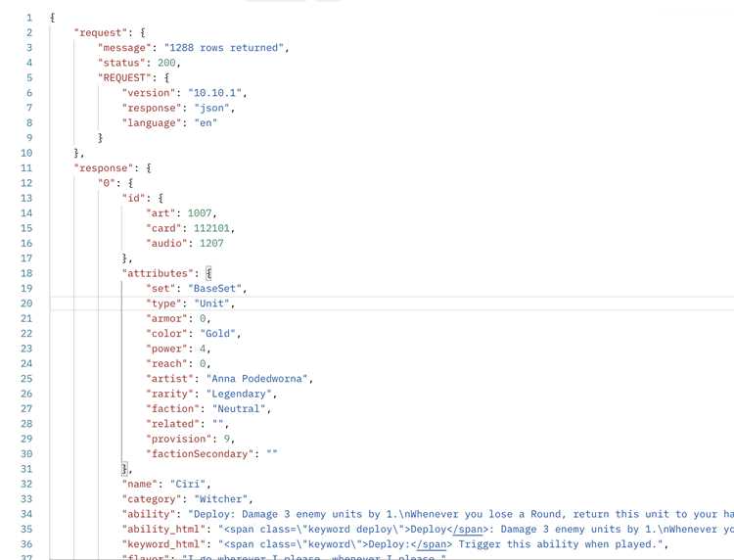Click the audio value 1207

(211, 243)
